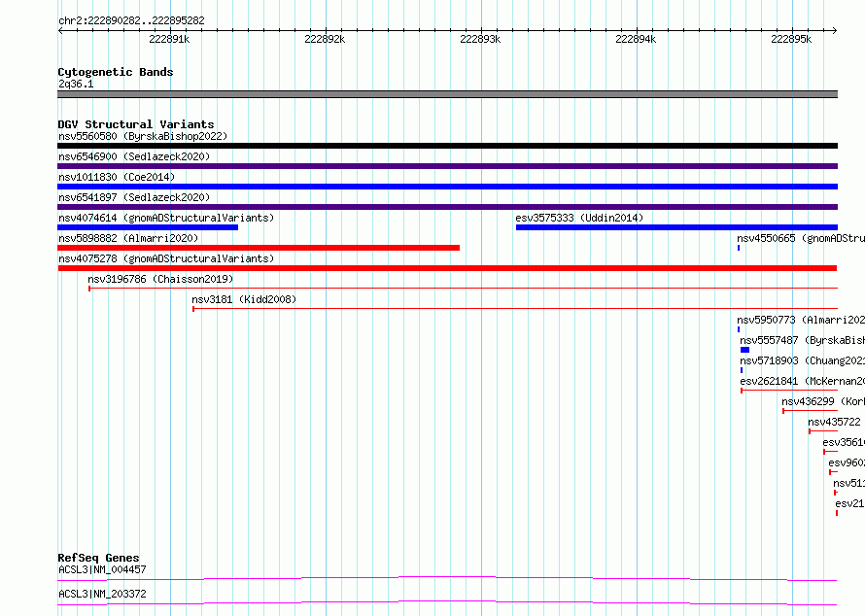The width and height of the screenshot is (865, 616).
Task: Click the thin red esv2621841 line
Action: click(789, 391)
